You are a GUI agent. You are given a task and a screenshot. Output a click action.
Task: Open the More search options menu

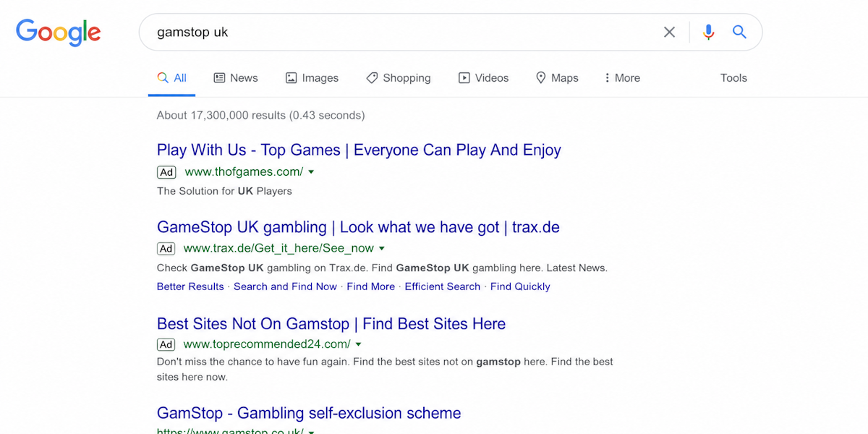click(x=622, y=78)
